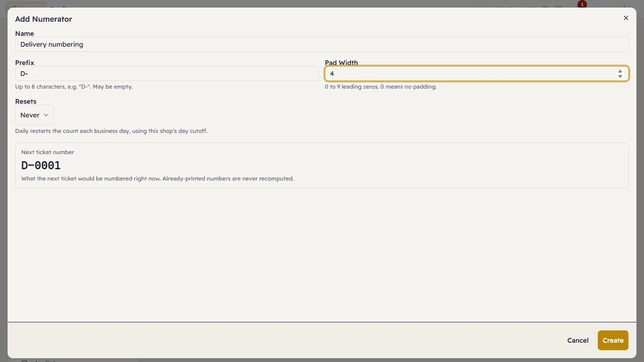This screenshot has width=644, height=362.
Task: Click the 'Next ticket number' caption
Action: [48, 152]
